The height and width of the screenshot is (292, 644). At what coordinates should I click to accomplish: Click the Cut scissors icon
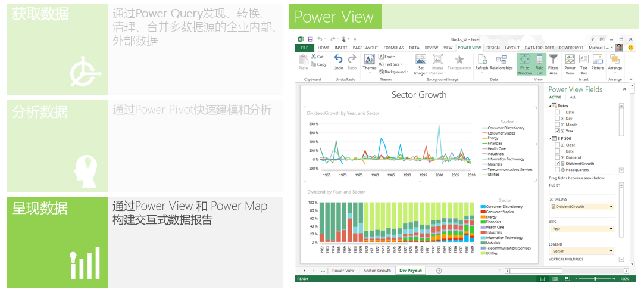[x=314, y=57]
